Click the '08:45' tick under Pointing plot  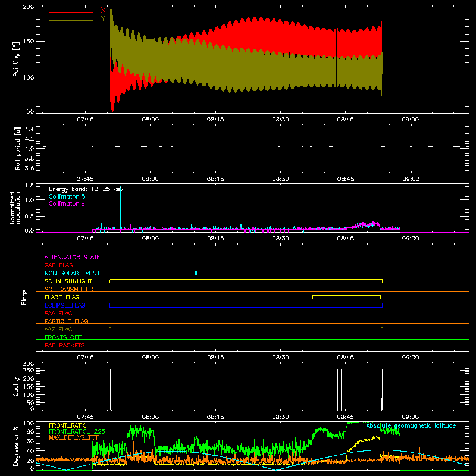pos(346,120)
